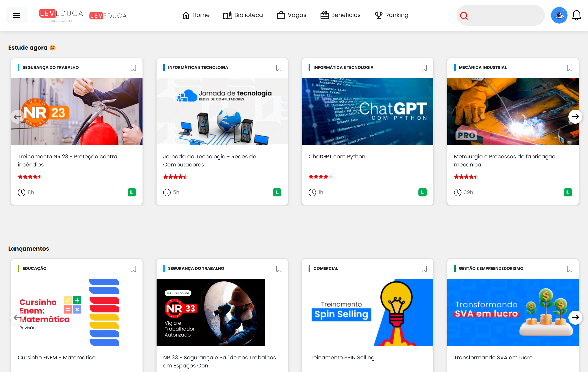The width and height of the screenshot is (588, 372).
Task: Click the 5h clock duration icon
Action: [167, 192]
